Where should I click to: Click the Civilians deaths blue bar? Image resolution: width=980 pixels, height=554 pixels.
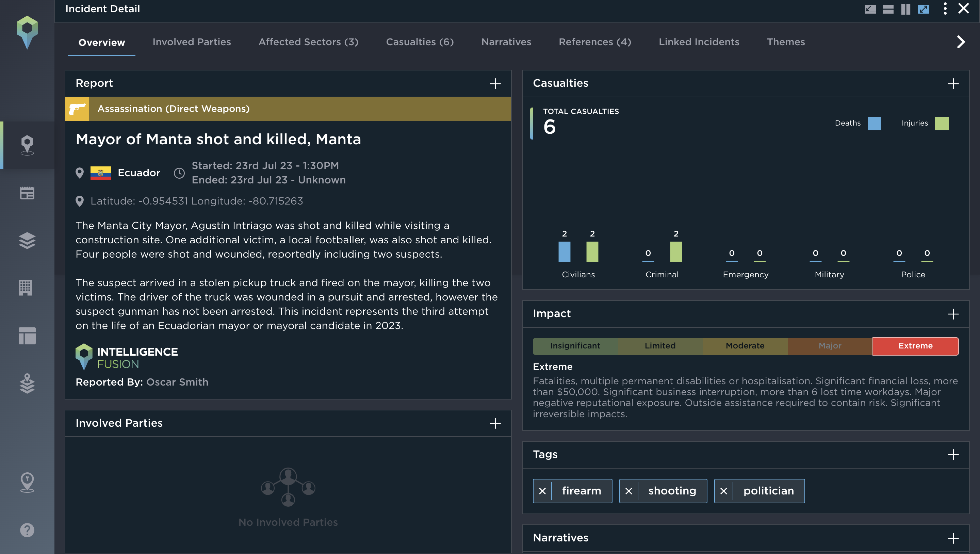[x=565, y=252]
